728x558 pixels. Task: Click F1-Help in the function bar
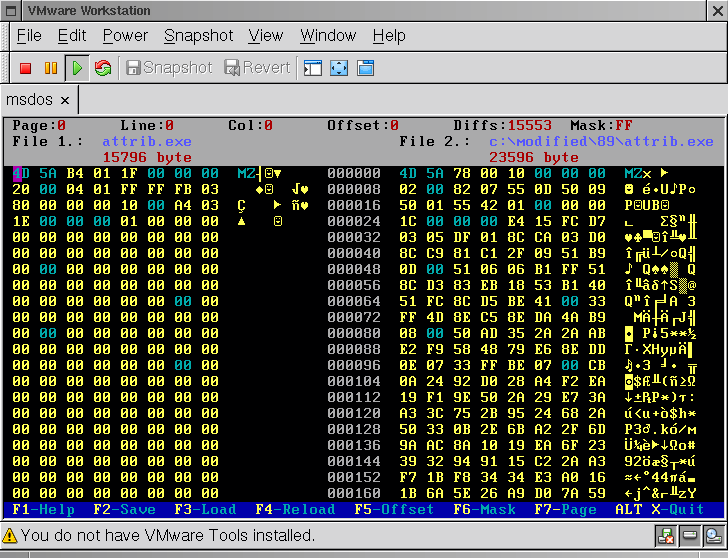click(43, 509)
